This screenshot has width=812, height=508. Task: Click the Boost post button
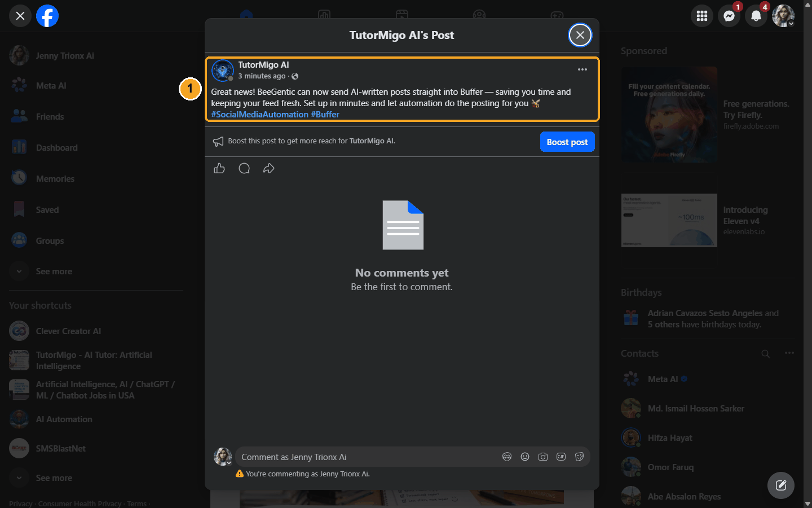click(567, 142)
